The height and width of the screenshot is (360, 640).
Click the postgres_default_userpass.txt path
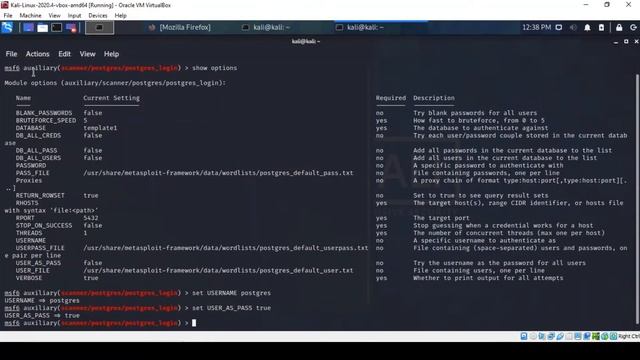tap(226, 248)
